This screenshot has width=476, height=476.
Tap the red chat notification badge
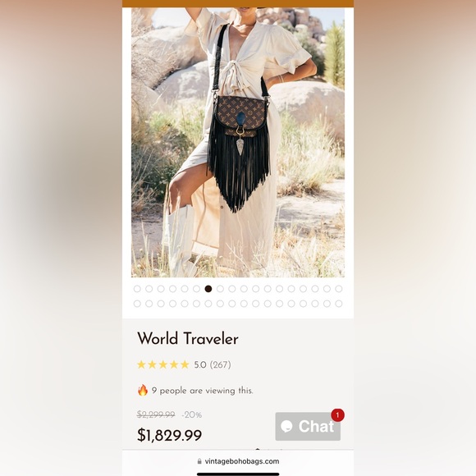point(337,415)
